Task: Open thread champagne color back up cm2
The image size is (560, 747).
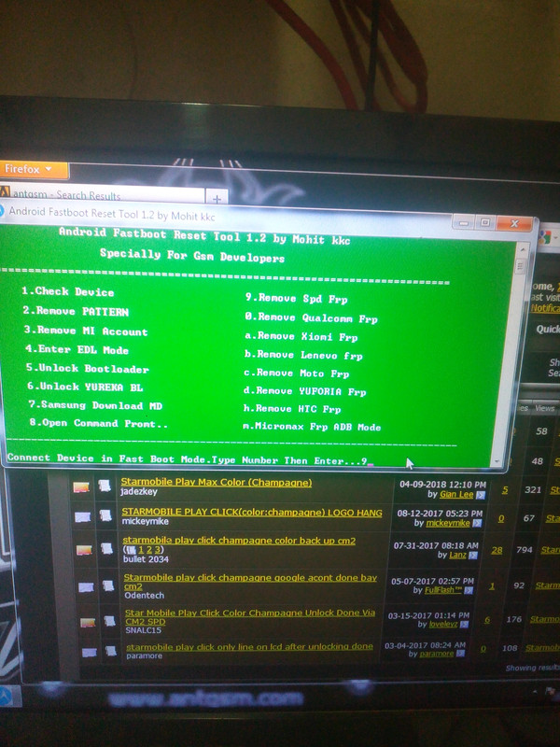Action: coord(239,541)
